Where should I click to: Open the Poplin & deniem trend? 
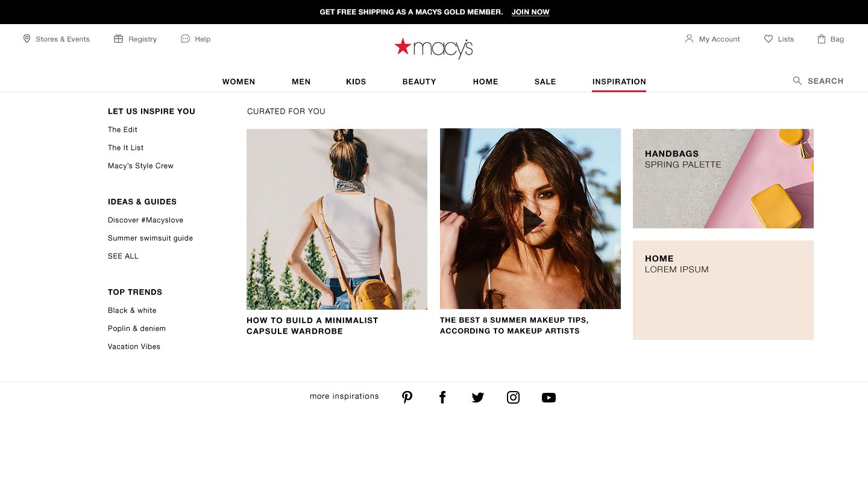click(x=137, y=328)
